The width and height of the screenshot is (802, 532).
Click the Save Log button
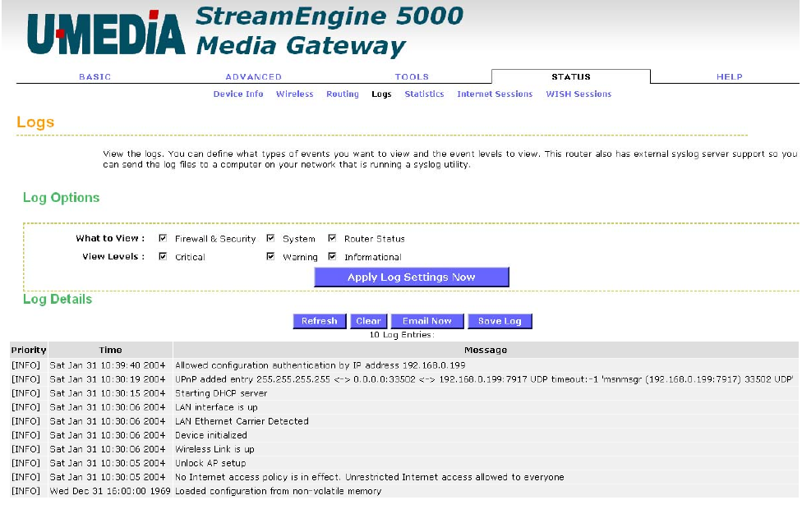click(x=500, y=321)
